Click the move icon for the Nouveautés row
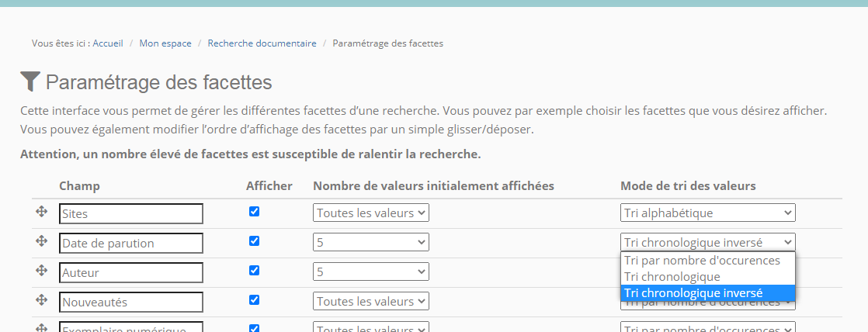 pos(42,300)
